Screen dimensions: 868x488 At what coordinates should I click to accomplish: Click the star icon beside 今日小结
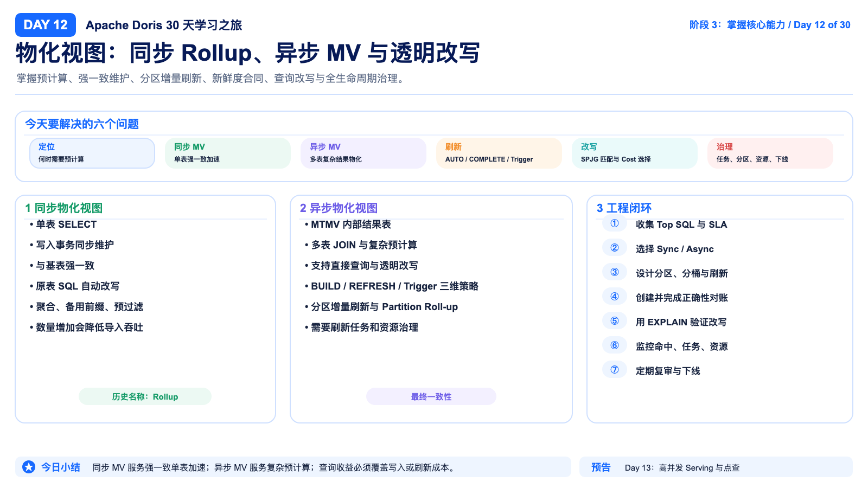pos(29,467)
